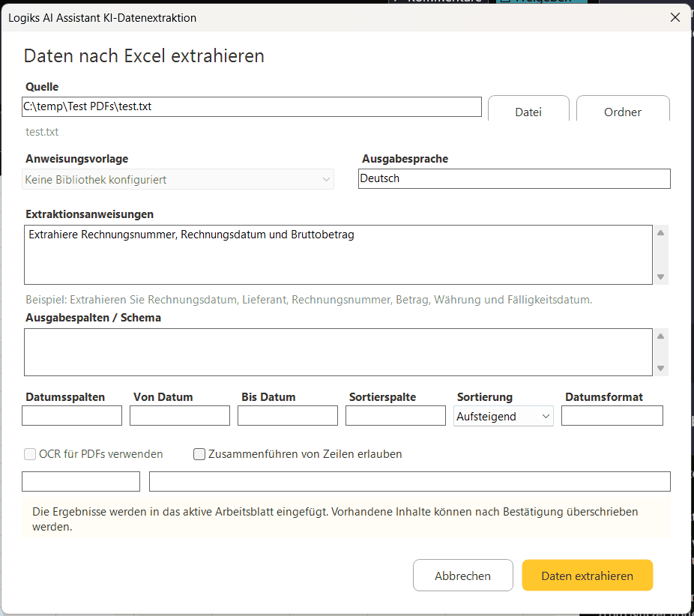Click the short empty field below OCR checkbox
Viewport: 694px width, 616px height.
click(x=81, y=481)
